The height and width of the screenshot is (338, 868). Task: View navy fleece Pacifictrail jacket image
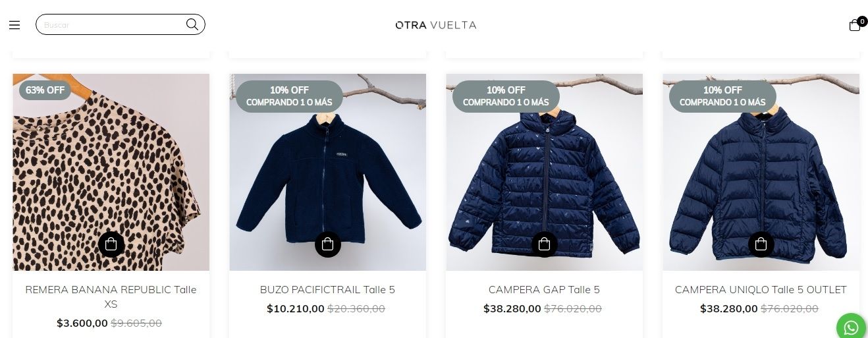pyautogui.click(x=328, y=172)
